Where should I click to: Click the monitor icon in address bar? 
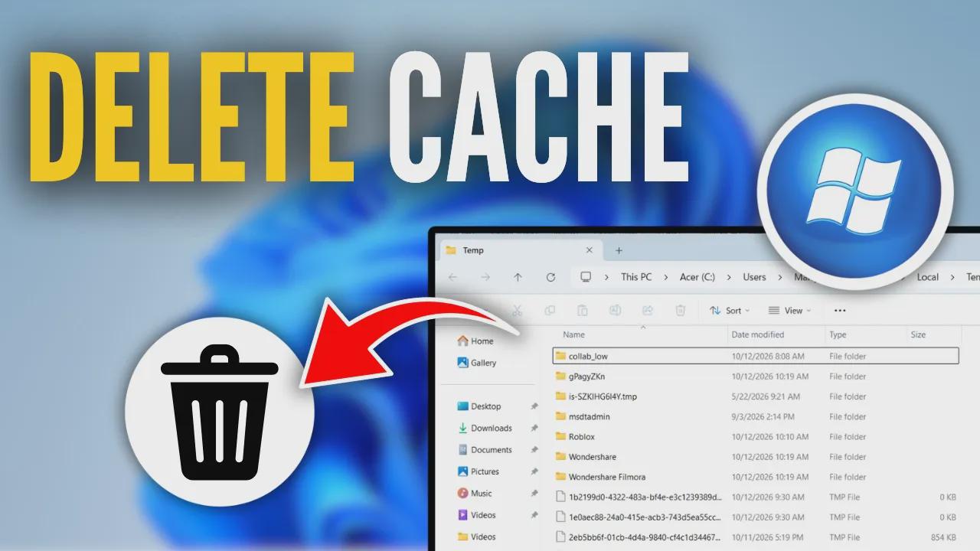tap(586, 277)
